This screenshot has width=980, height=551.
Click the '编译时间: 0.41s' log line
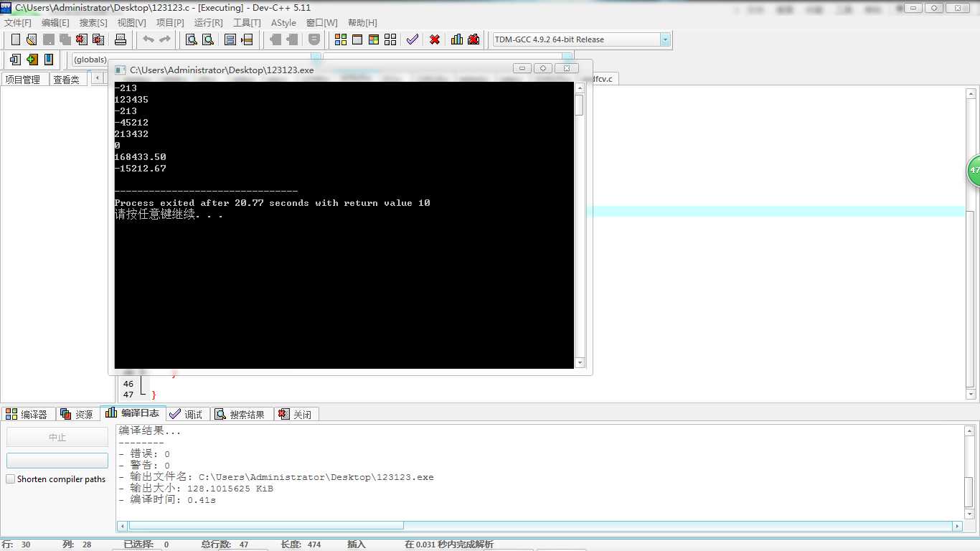pos(167,500)
